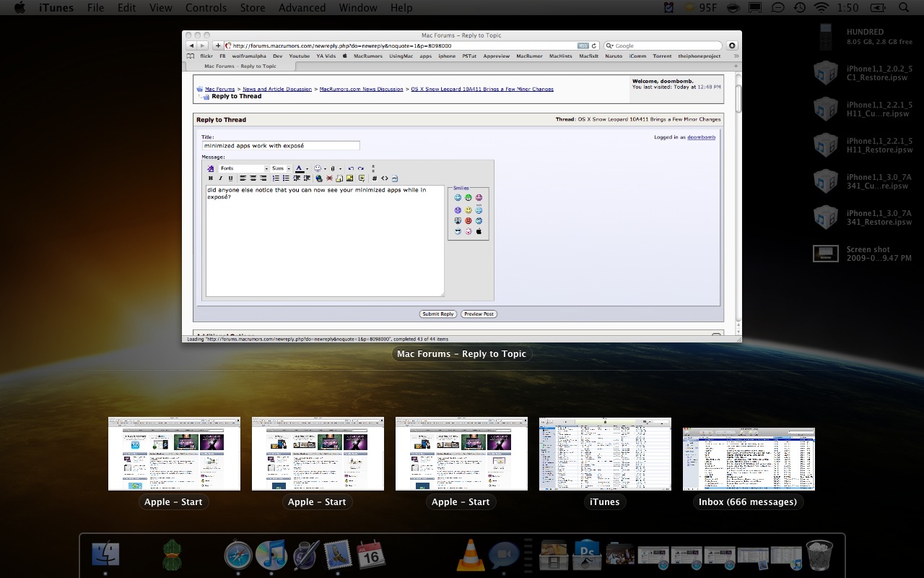Increase indent in message editor
The image size is (924, 578).
click(x=306, y=178)
